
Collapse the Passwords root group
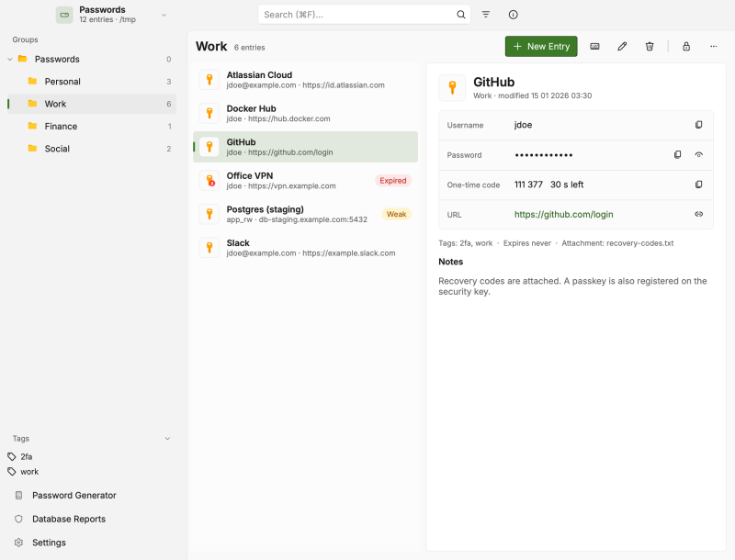click(x=10, y=59)
